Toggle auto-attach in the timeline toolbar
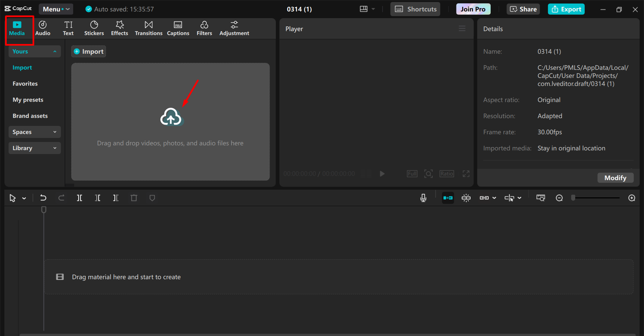 click(x=448, y=198)
